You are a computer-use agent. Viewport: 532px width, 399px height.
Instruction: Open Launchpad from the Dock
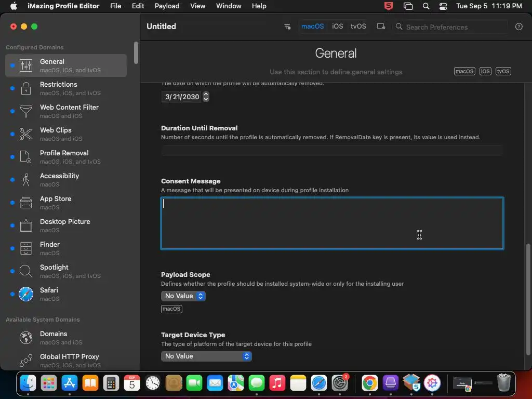pos(48,383)
